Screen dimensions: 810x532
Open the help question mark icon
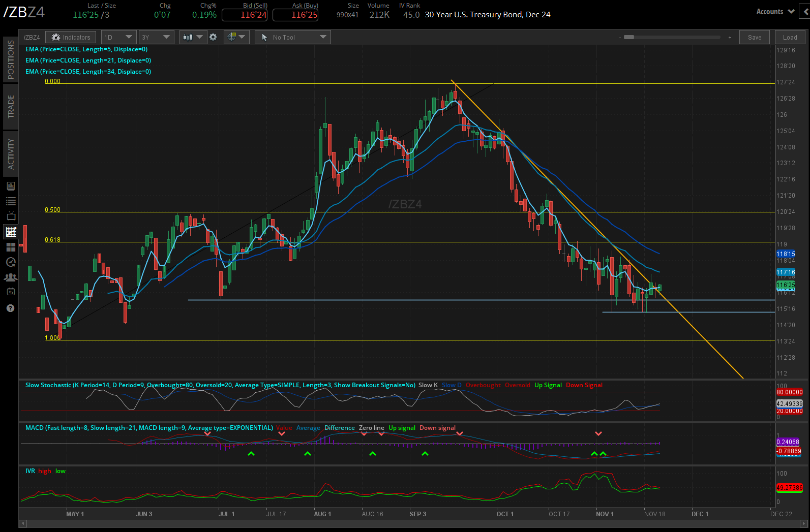[x=11, y=308]
